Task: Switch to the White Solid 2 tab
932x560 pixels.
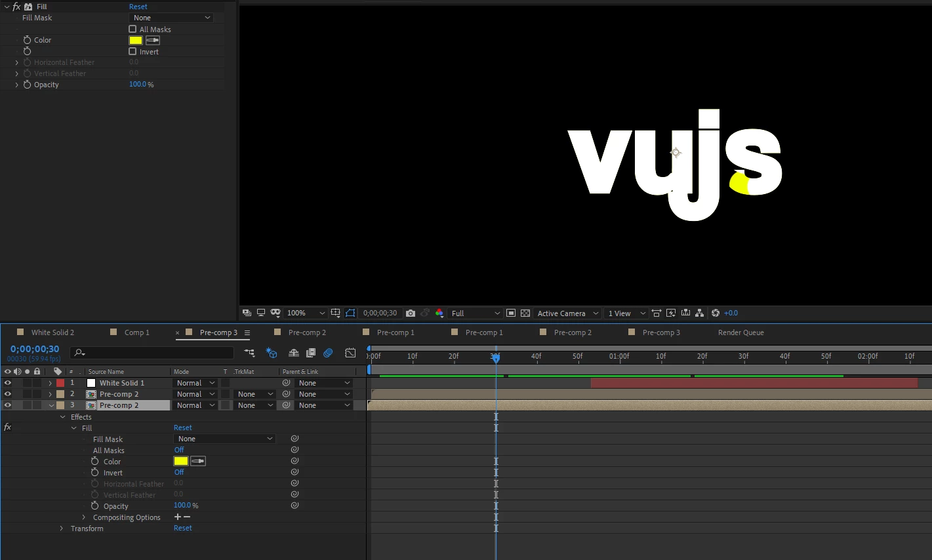Action: [x=52, y=332]
